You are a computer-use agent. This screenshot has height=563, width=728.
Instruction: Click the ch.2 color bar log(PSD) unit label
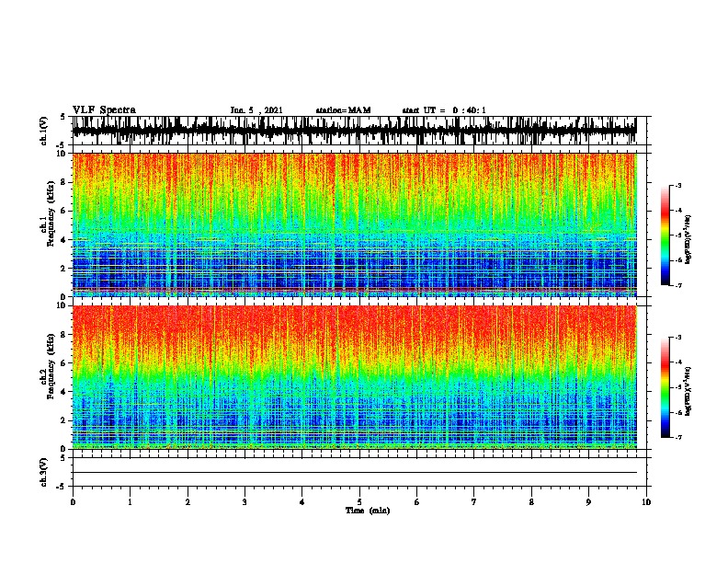click(688, 392)
